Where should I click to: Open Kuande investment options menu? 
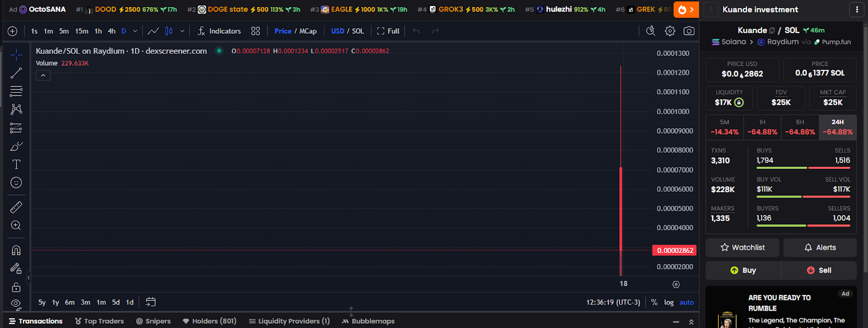(857, 10)
